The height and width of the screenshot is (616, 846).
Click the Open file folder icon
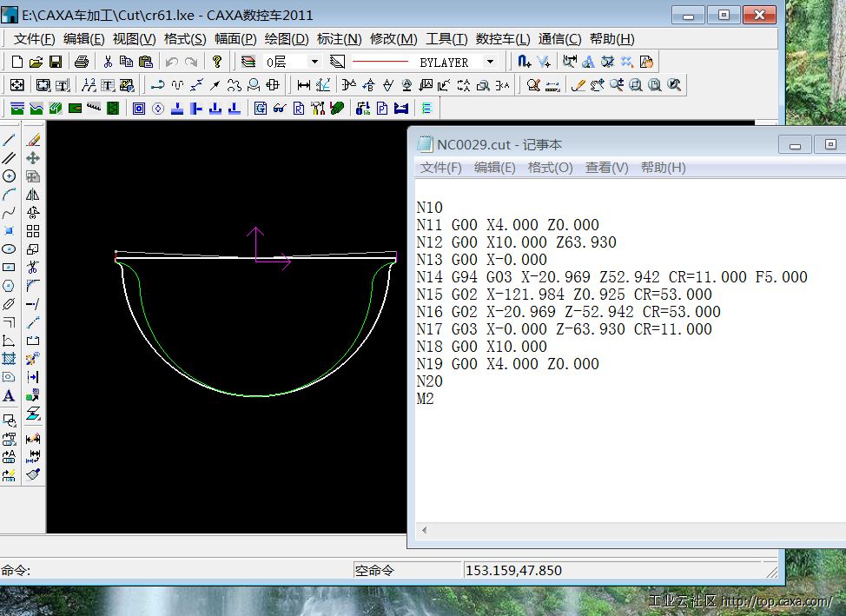click(x=36, y=62)
